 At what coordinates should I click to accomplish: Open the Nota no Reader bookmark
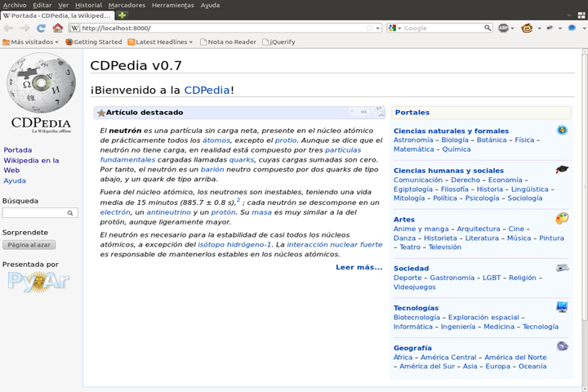click(x=228, y=42)
